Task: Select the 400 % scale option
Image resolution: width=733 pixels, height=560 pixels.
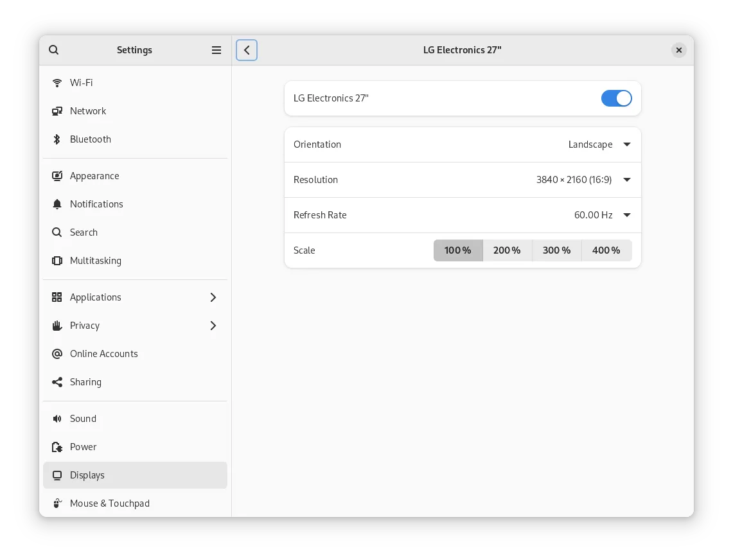Action: point(606,250)
